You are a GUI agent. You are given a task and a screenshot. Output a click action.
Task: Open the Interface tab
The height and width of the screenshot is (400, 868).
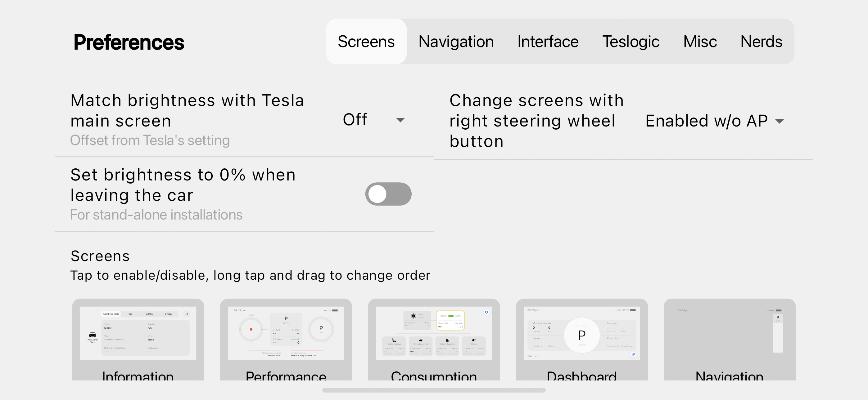pos(548,42)
